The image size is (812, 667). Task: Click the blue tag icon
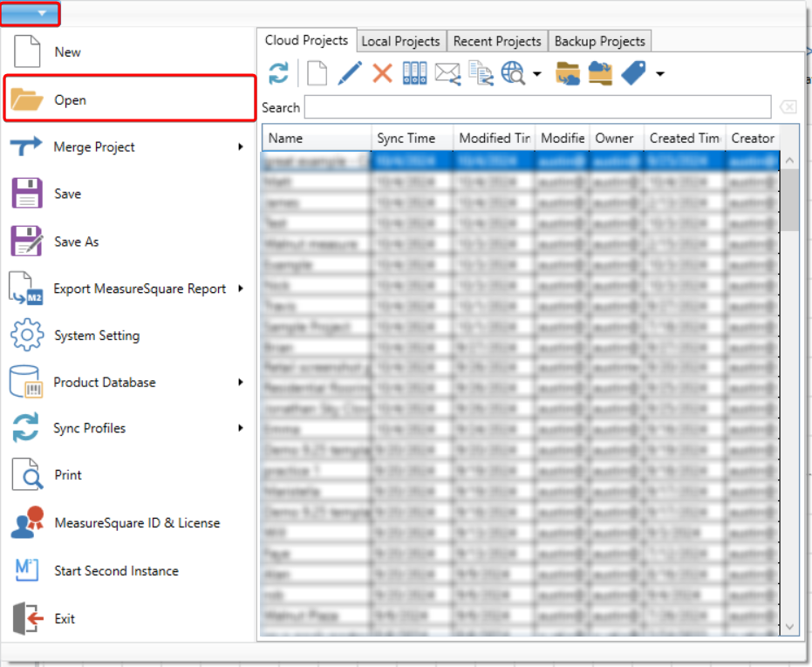click(634, 73)
